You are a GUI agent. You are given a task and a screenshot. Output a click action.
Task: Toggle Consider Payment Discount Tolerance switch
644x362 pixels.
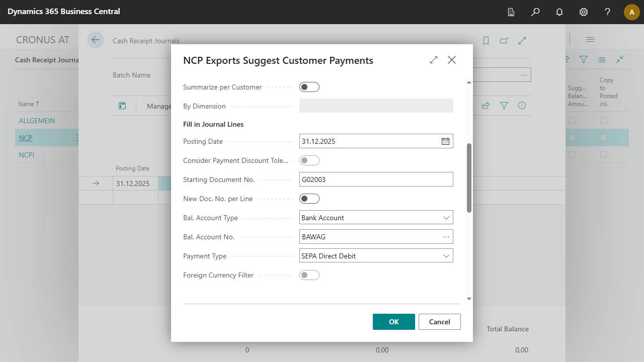(x=309, y=160)
